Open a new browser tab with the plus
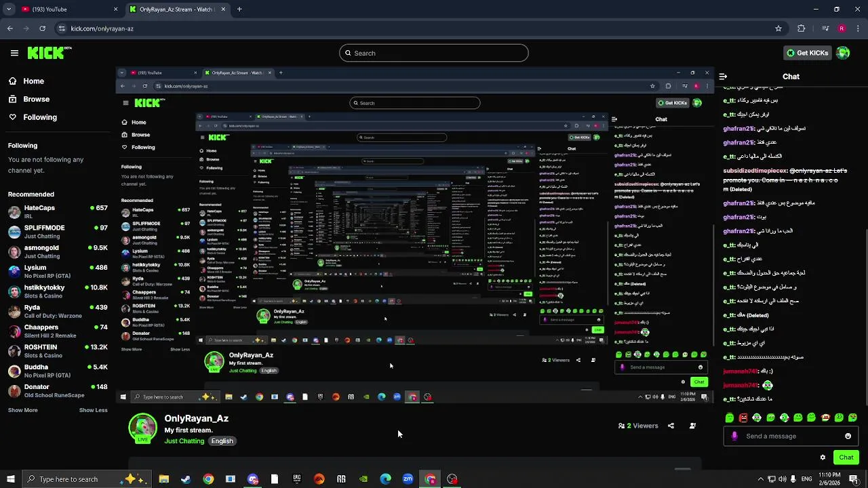 click(x=239, y=9)
